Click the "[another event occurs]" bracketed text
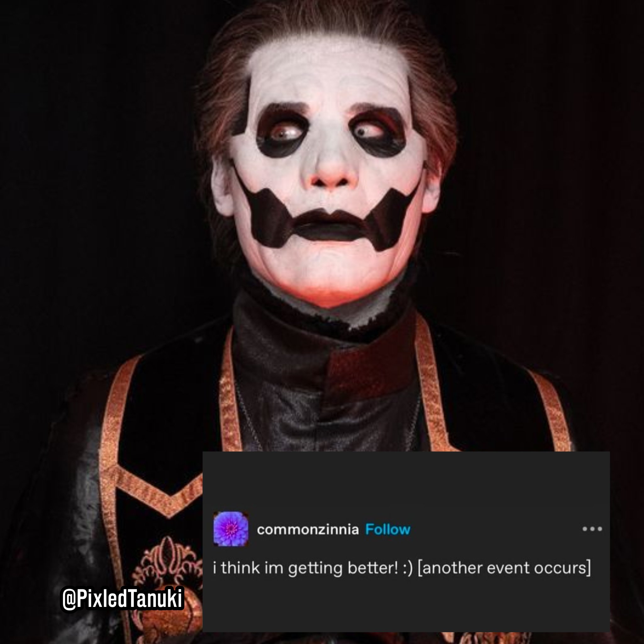Viewport: 644px width, 644px height. pos(504,568)
